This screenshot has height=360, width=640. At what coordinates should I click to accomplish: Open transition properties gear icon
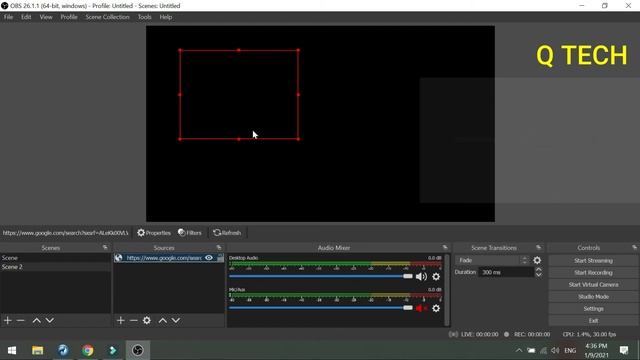(537, 260)
